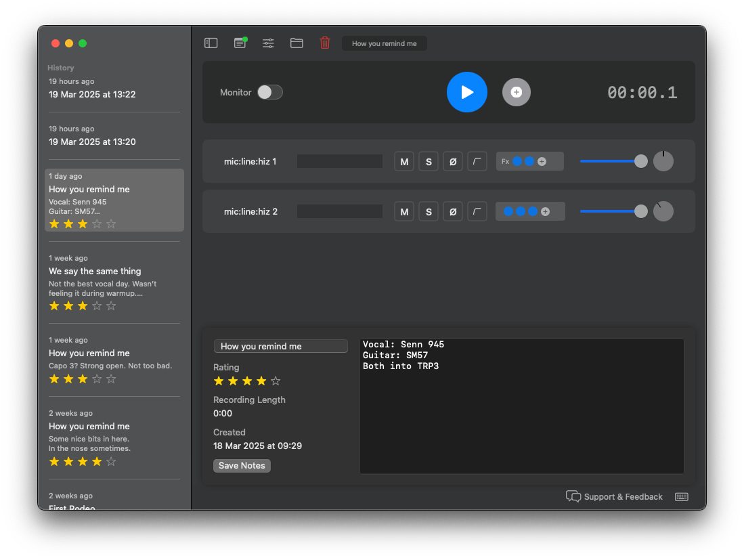Click the mic:line:hiz 1 pan knob
744x560 pixels.
663,161
